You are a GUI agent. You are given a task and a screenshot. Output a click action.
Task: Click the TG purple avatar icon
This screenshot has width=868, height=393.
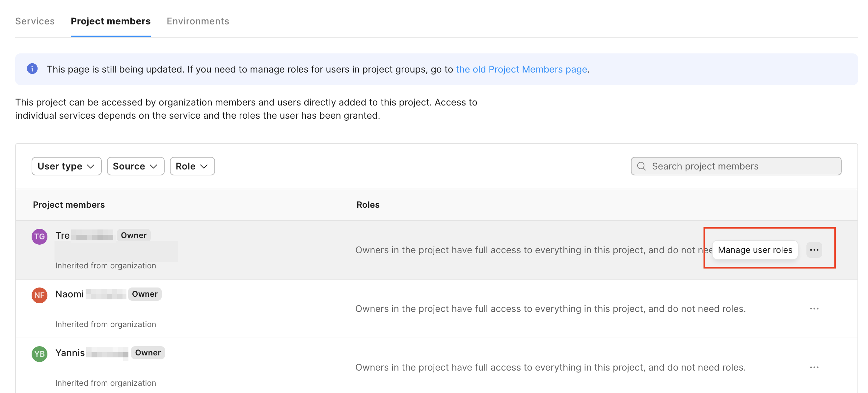pyautogui.click(x=40, y=236)
